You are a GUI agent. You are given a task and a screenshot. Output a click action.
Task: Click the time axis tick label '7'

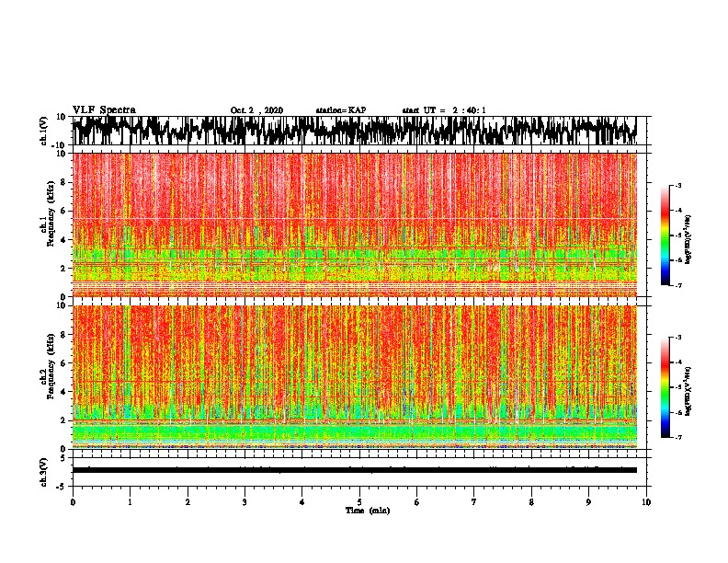click(474, 502)
